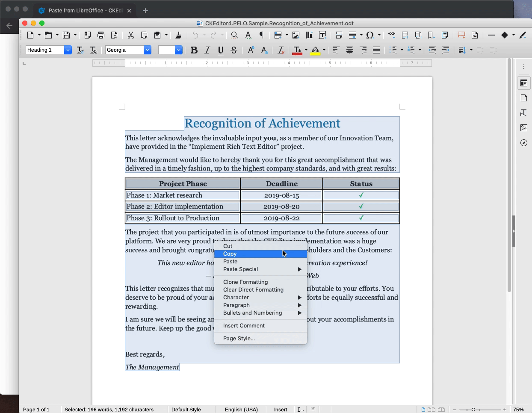Open the Georgia font name dropdown
Screen dimensions: 532x413
click(x=148, y=50)
